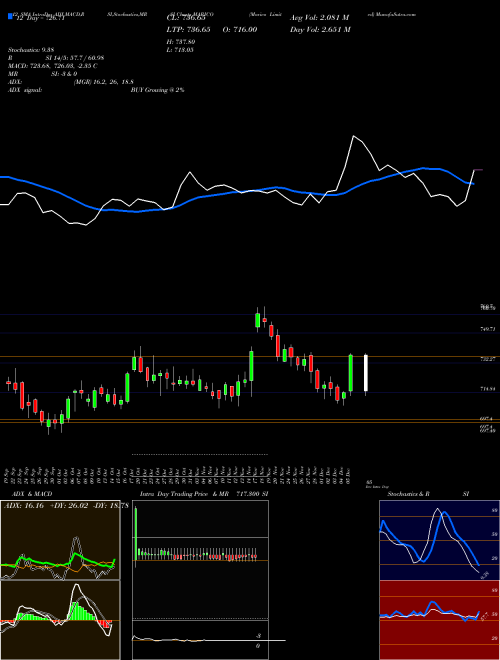The image size is (500, 660).
Task: Click the 'H: 737.80' high value
Action: (181, 42)
